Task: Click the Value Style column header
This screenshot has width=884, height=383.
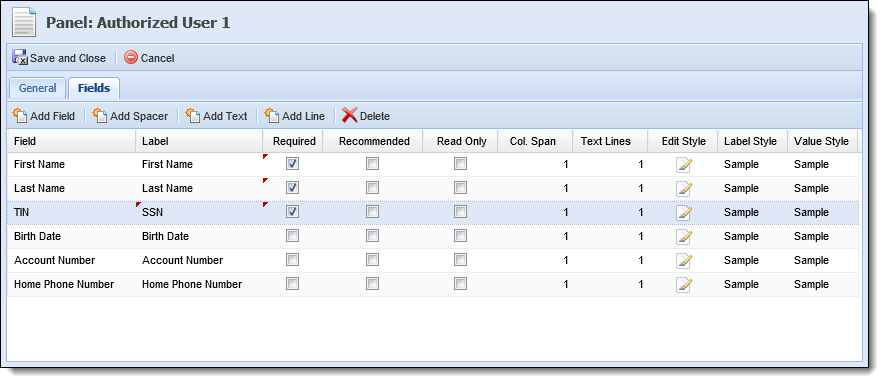Action: point(823,141)
